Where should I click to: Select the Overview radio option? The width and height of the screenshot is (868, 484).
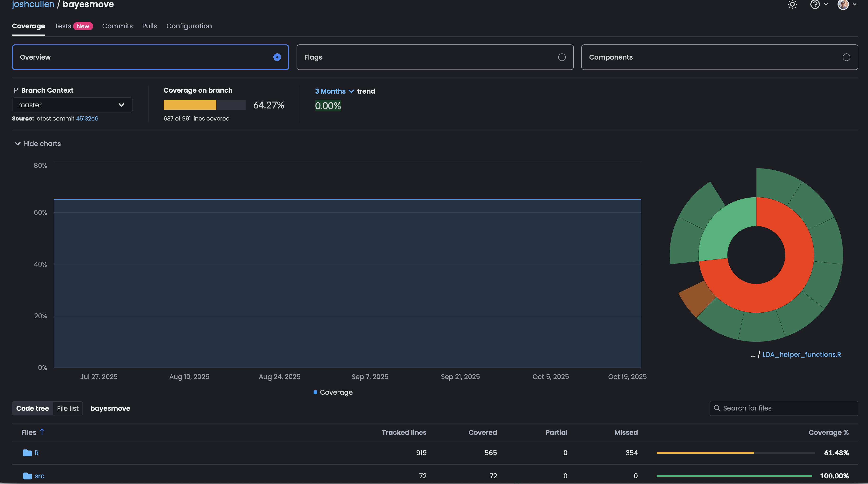(x=277, y=57)
